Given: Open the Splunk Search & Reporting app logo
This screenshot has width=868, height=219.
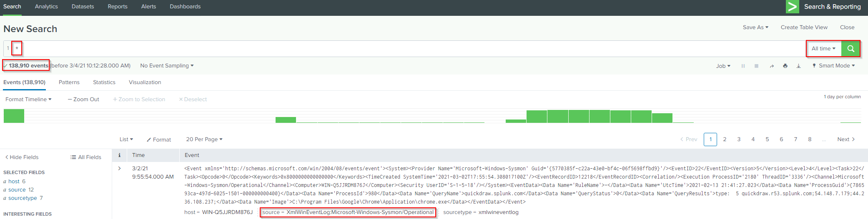Looking at the screenshot, I should 792,7.
